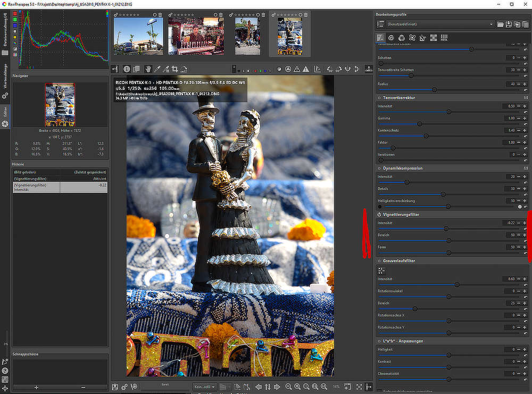Select the straighten horizon tool
The height and width of the screenshot is (394, 532).
[x=184, y=69]
